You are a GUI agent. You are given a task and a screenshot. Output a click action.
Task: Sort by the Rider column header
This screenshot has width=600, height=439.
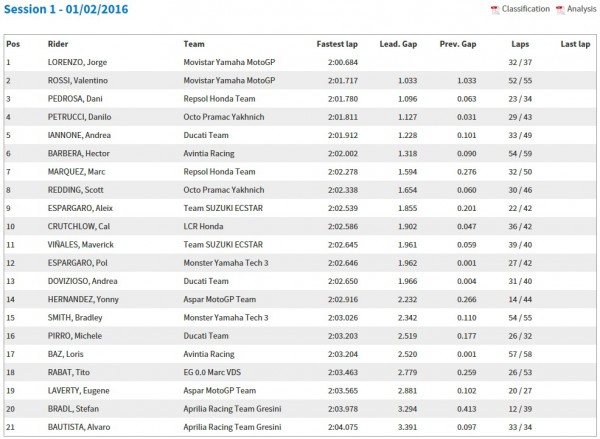tap(58, 44)
